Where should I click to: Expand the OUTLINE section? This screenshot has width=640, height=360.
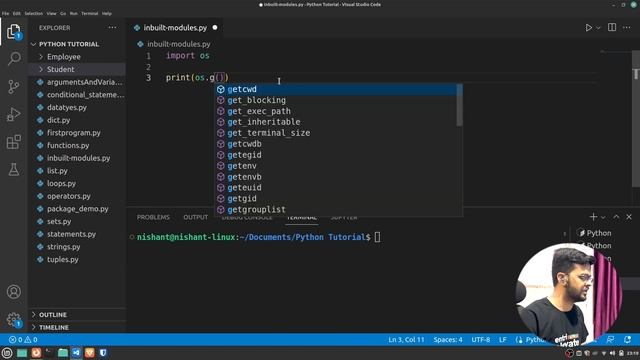(77, 315)
